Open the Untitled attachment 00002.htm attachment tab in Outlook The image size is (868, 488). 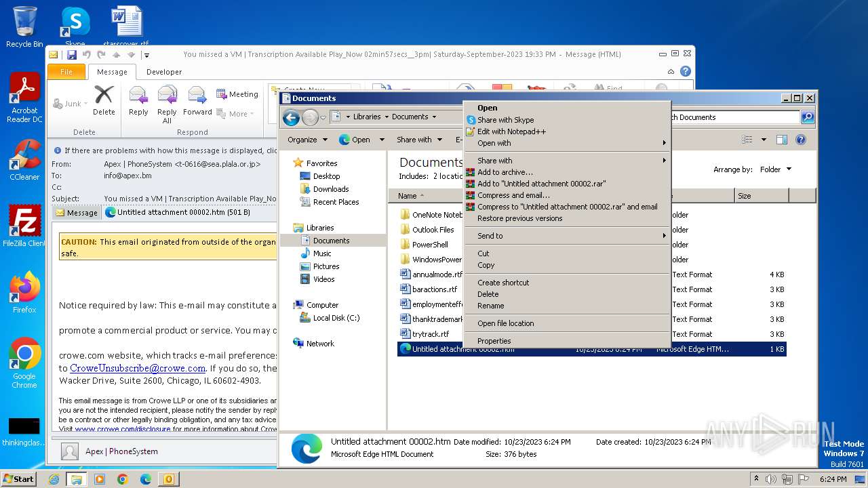coord(178,212)
